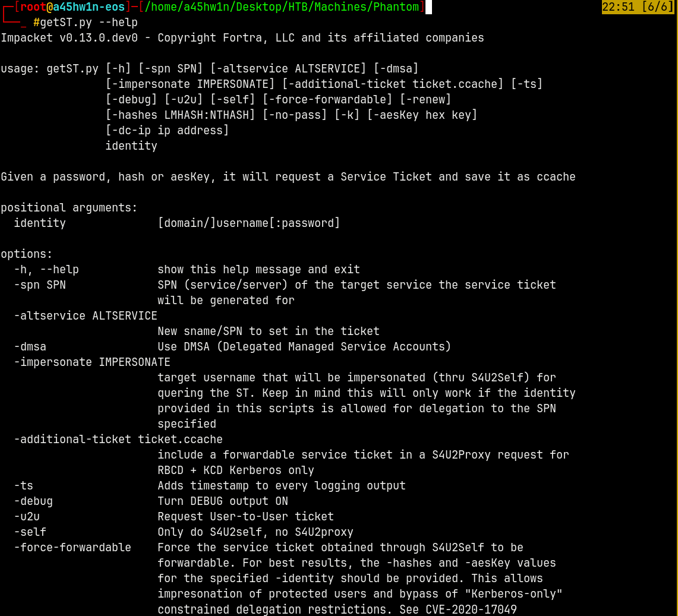Select the '-h, --help' option entry

coord(46,270)
